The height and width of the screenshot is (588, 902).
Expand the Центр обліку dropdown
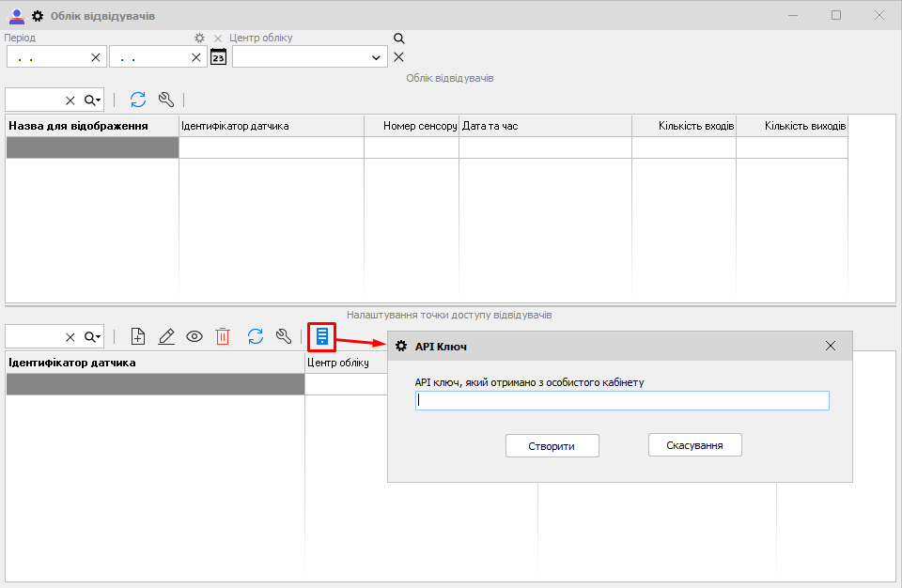tap(376, 57)
